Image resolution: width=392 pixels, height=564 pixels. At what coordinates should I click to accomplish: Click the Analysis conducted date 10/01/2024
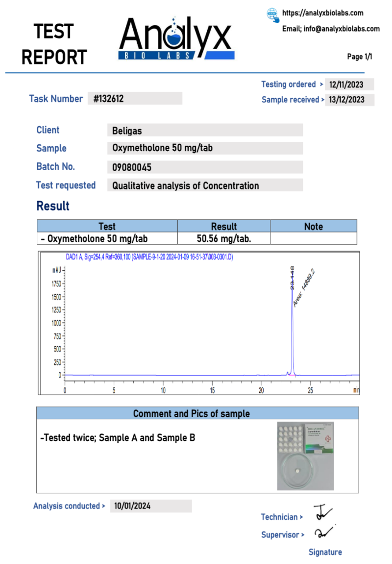(x=150, y=506)
